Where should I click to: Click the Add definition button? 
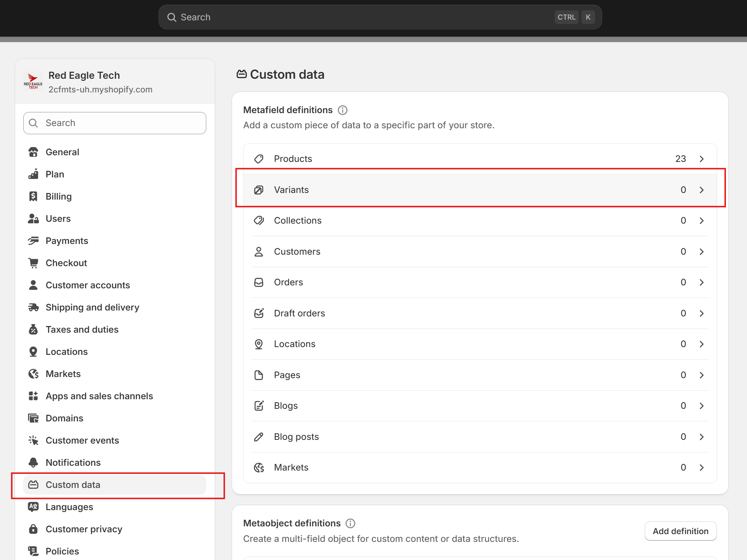click(680, 531)
